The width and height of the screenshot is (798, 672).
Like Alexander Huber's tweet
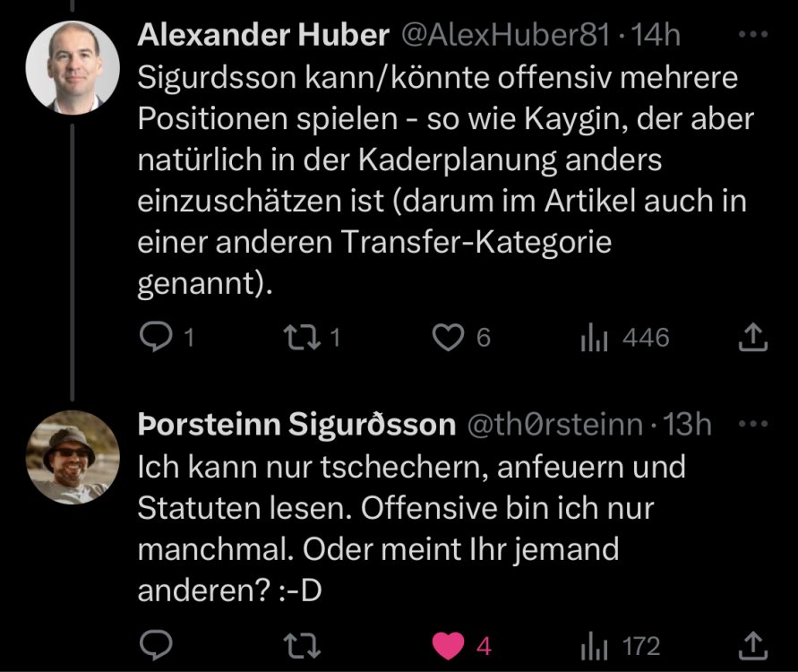[x=446, y=337]
